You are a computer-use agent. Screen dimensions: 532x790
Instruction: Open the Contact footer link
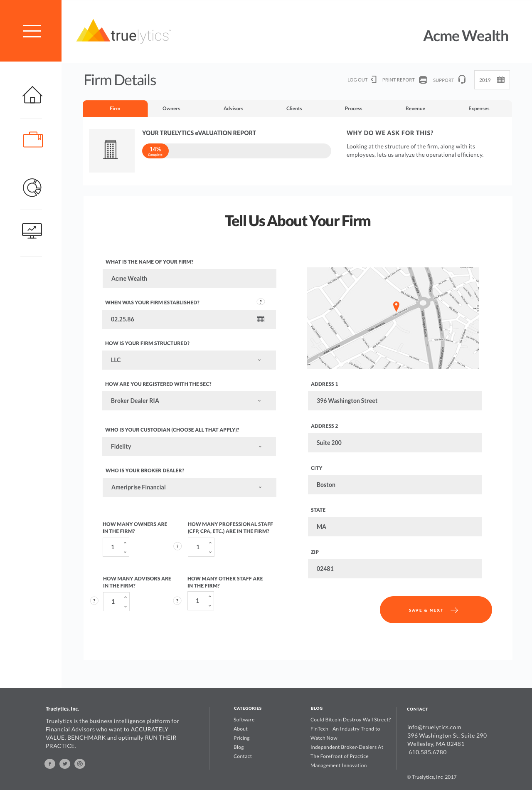tap(243, 756)
